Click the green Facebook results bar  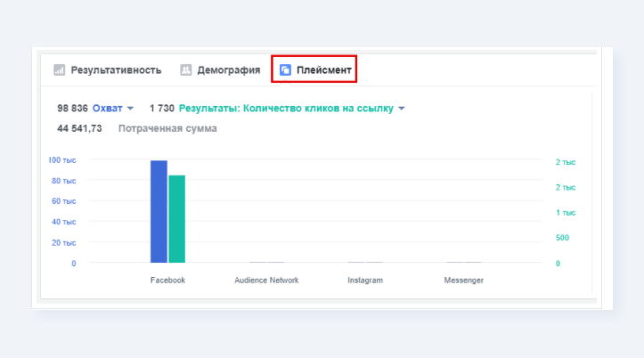(x=177, y=219)
